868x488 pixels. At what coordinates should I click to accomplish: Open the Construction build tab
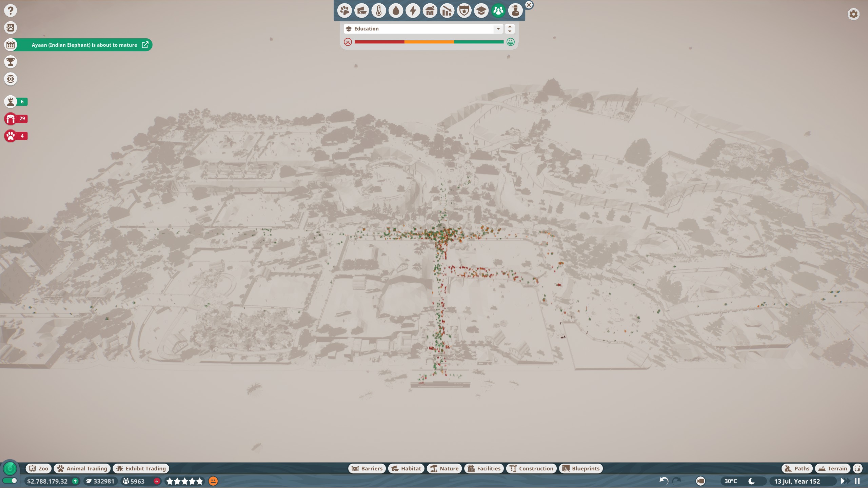[x=531, y=468]
